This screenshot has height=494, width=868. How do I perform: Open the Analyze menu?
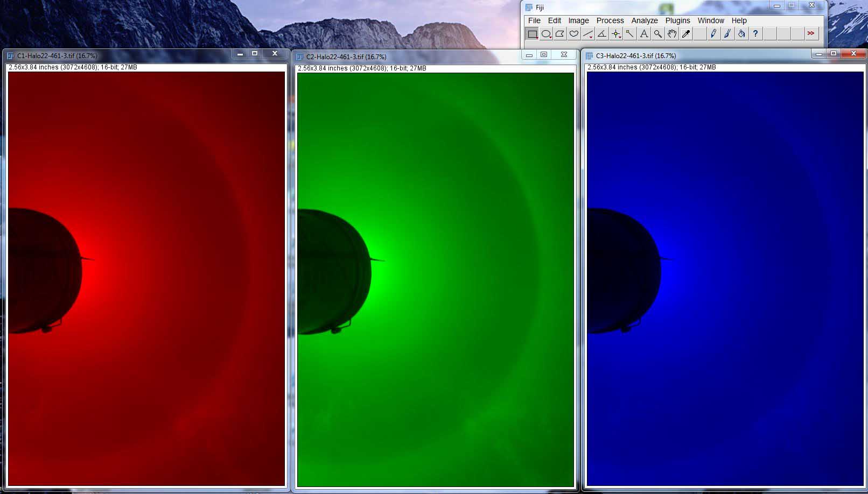pos(644,20)
